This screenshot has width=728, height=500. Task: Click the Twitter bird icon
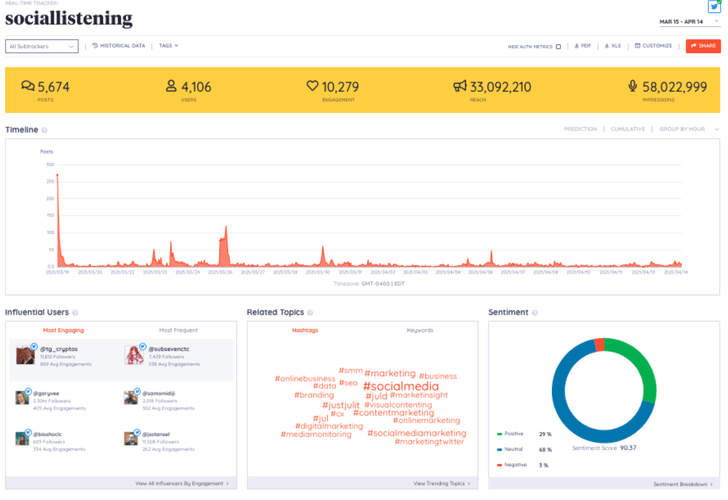pyautogui.click(x=714, y=7)
